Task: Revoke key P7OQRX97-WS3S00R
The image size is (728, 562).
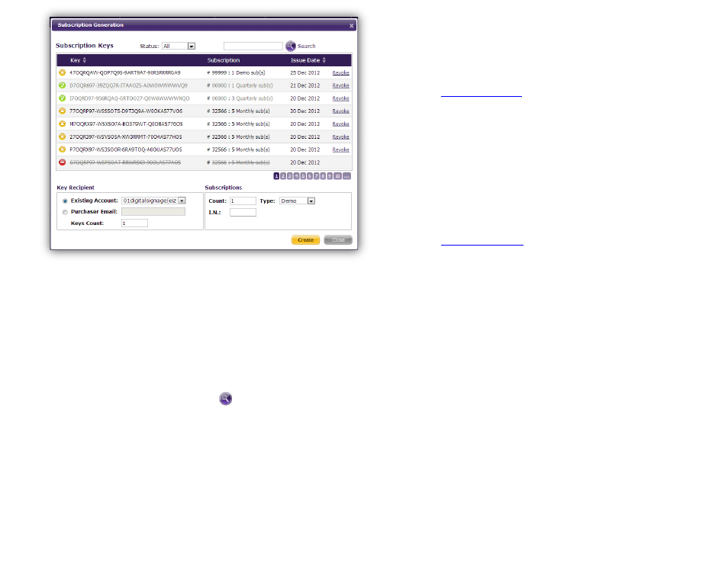Action: [341, 149]
